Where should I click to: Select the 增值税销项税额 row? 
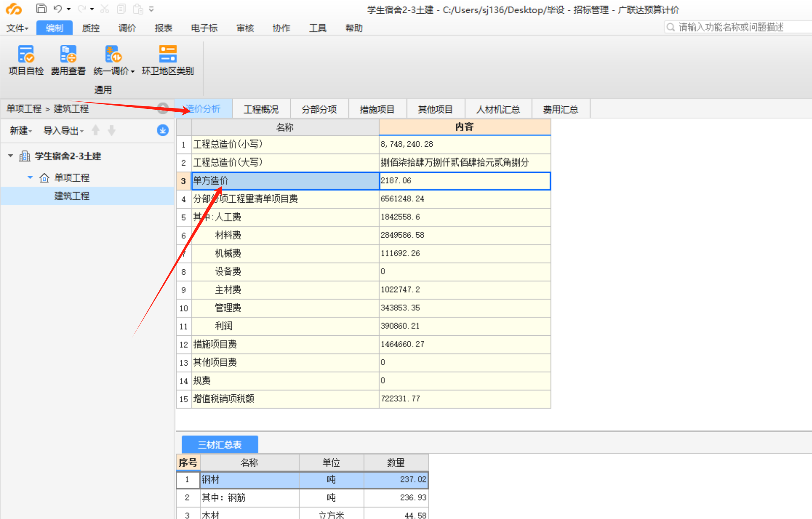coord(364,399)
